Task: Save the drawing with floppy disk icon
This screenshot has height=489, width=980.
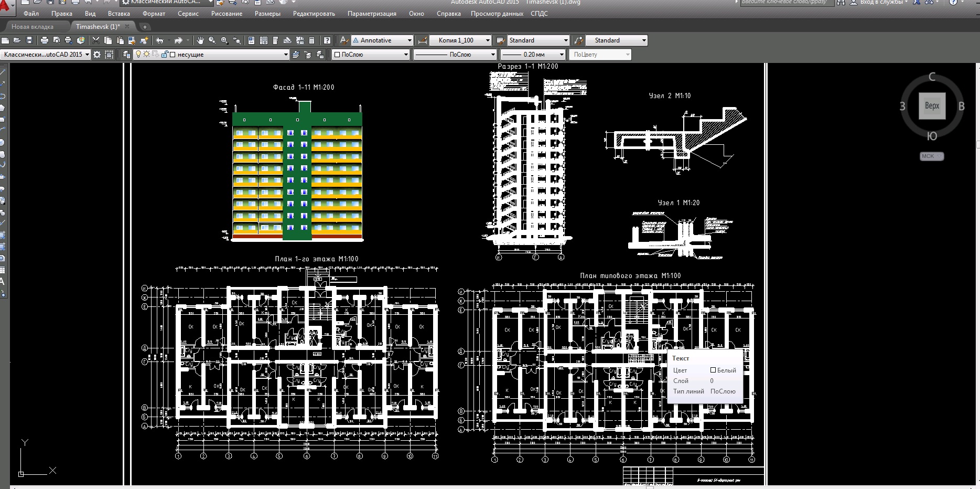Action: (29, 40)
